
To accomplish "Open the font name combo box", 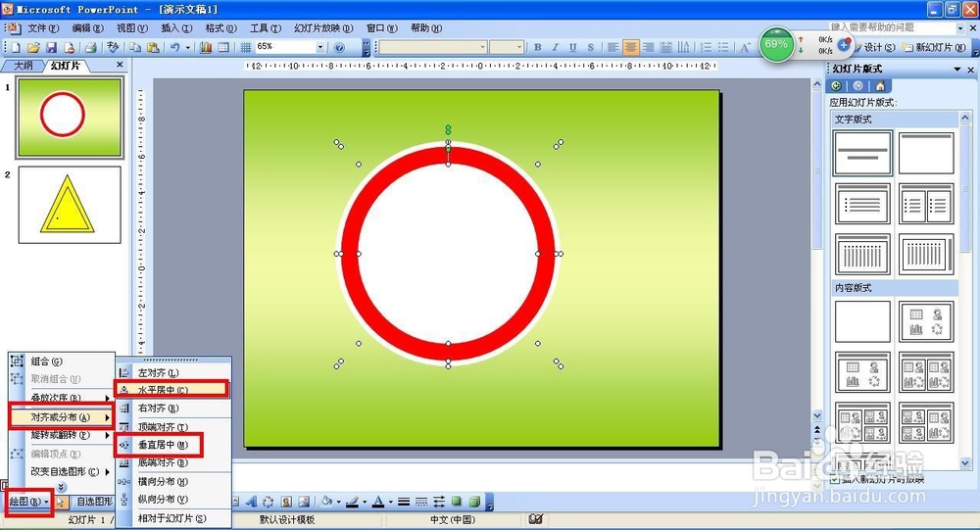I will tap(433, 47).
